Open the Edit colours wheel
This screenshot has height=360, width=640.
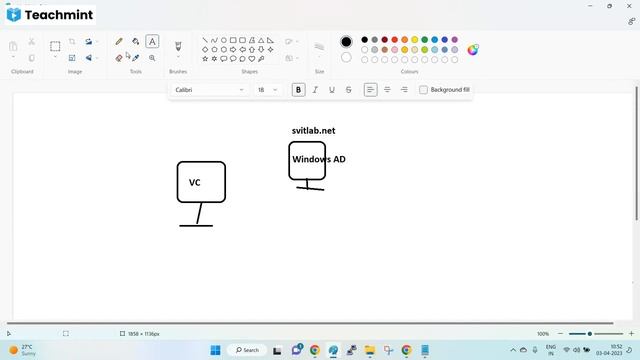click(473, 50)
